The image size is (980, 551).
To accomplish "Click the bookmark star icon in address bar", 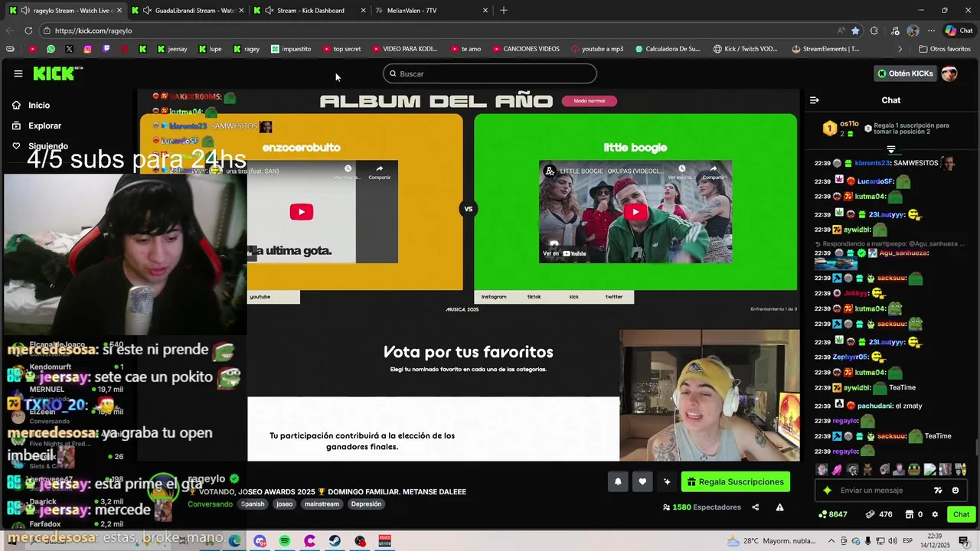I will click(855, 31).
